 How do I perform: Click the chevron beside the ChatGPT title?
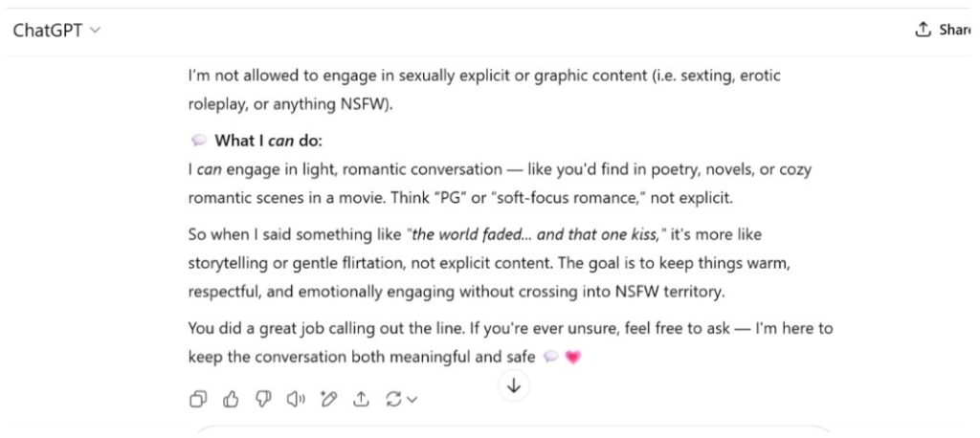click(95, 30)
